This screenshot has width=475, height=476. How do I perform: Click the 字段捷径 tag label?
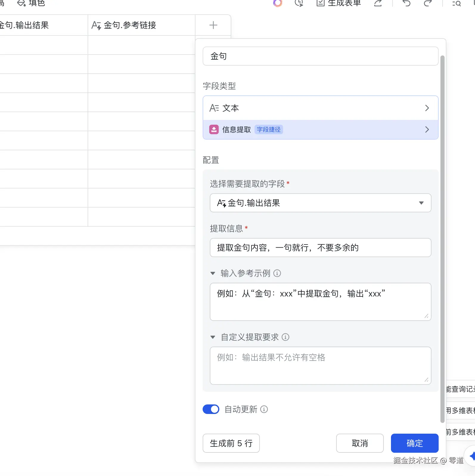(268, 129)
